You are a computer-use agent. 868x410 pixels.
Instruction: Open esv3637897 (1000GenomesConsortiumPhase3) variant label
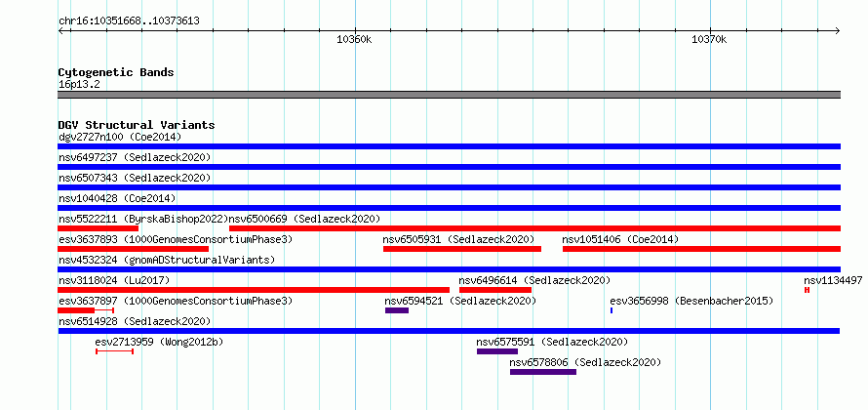(176, 301)
